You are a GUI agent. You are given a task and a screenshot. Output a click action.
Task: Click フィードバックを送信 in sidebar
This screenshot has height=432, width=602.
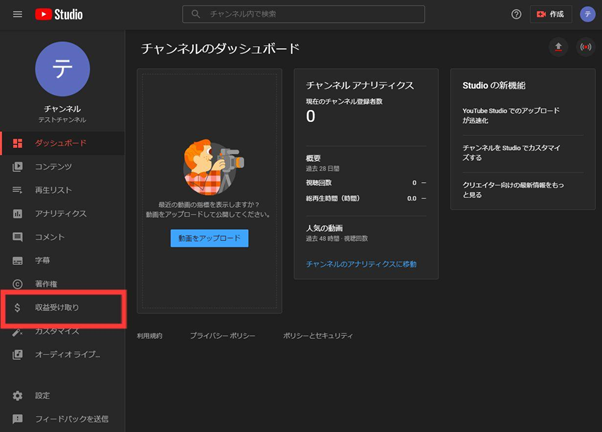click(x=71, y=419)
